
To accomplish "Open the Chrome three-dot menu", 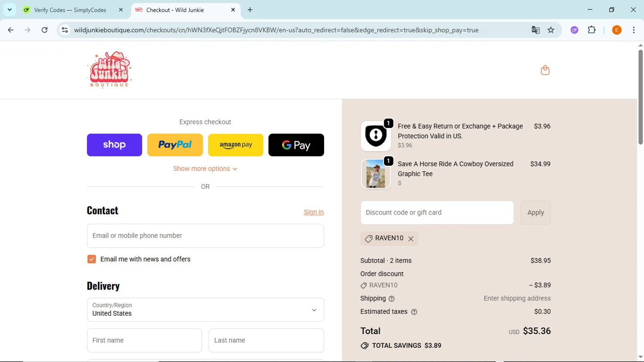I will pyautogui.click(x=634, y=30).
